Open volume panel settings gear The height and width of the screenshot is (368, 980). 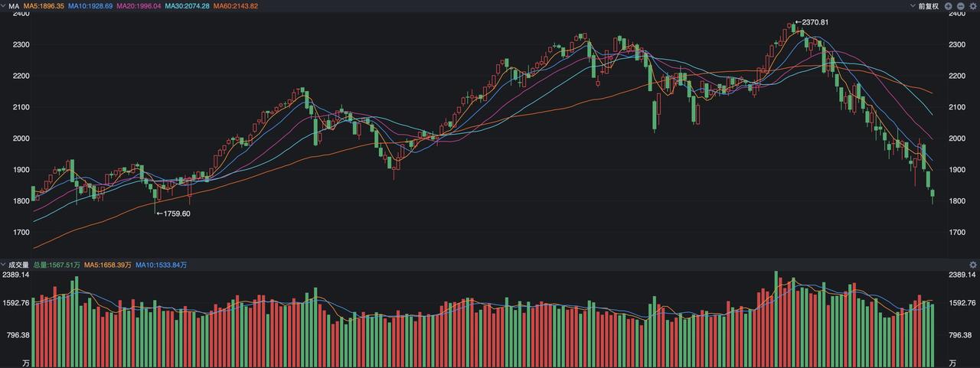[973, 265]
